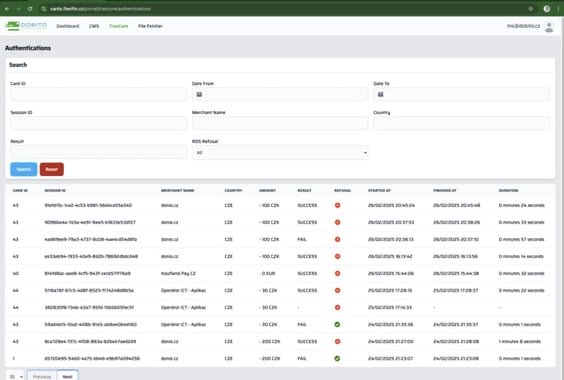Click into the Date From field
The width and height of the screenshot is (564, 380).
[x=280, y=94]
